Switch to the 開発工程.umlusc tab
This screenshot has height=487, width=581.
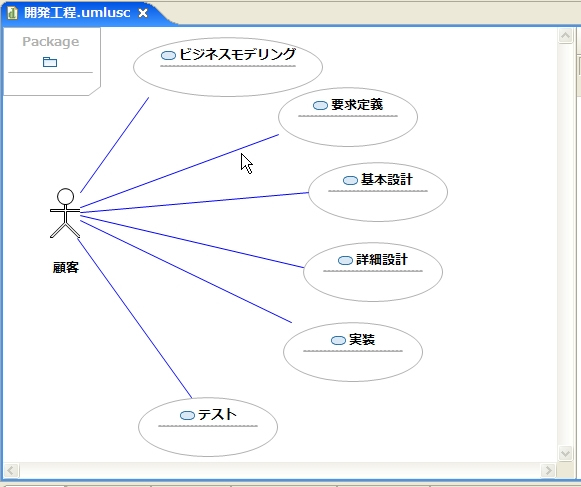tap(77, 13)
